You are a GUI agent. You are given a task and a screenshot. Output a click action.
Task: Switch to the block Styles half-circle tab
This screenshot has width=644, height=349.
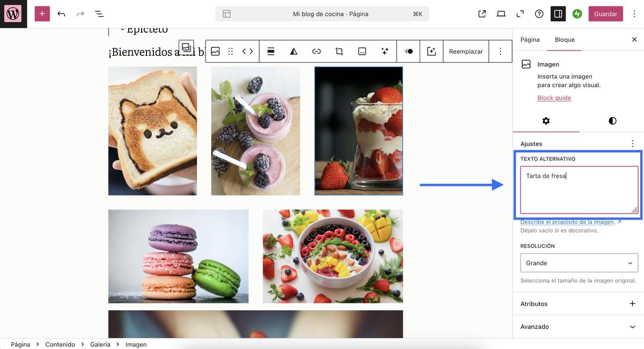pos(612,121)
